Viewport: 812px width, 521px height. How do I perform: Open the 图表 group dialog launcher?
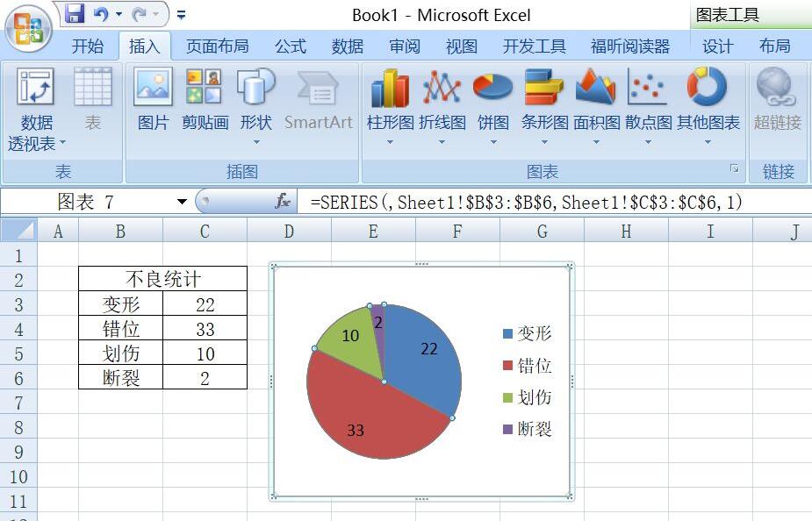[x=735, y=168]
